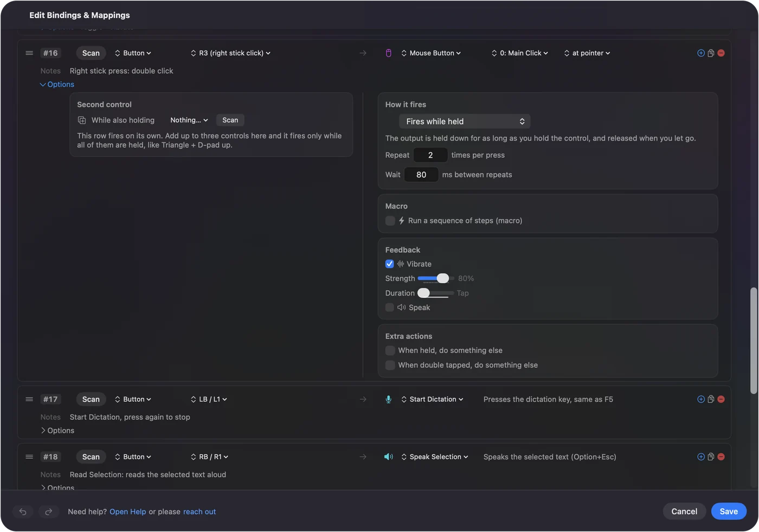Click the redo arrow icon
Image resolution: width=759 pixels, height=532 pixels.
click(x=48, y=511)
